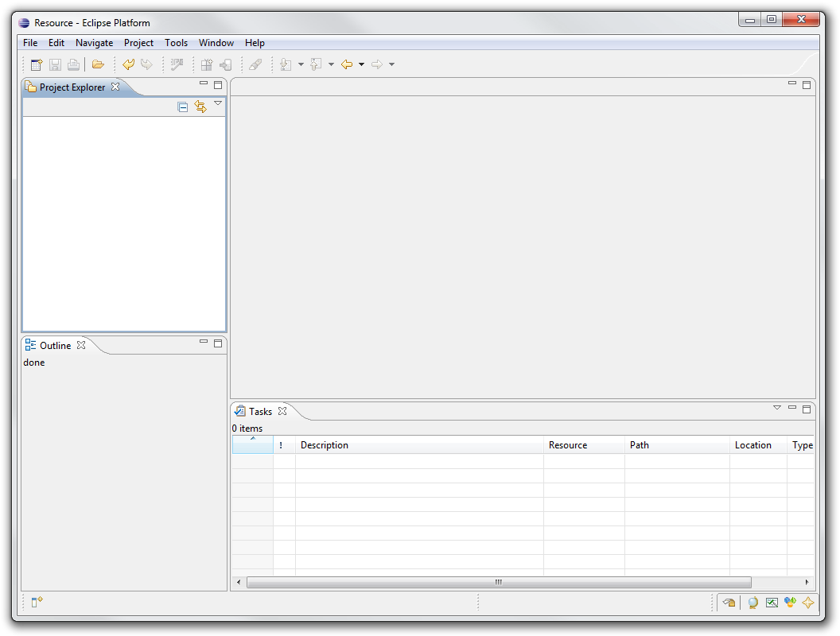Minimize the editor area
This screenshot has width=840, height=636.
pos(792,83)
